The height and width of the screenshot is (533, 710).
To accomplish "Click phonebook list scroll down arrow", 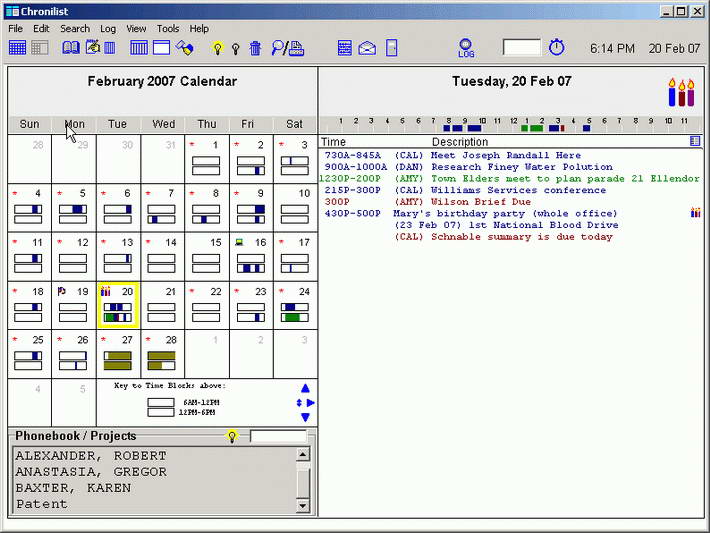I will point(303,505).
